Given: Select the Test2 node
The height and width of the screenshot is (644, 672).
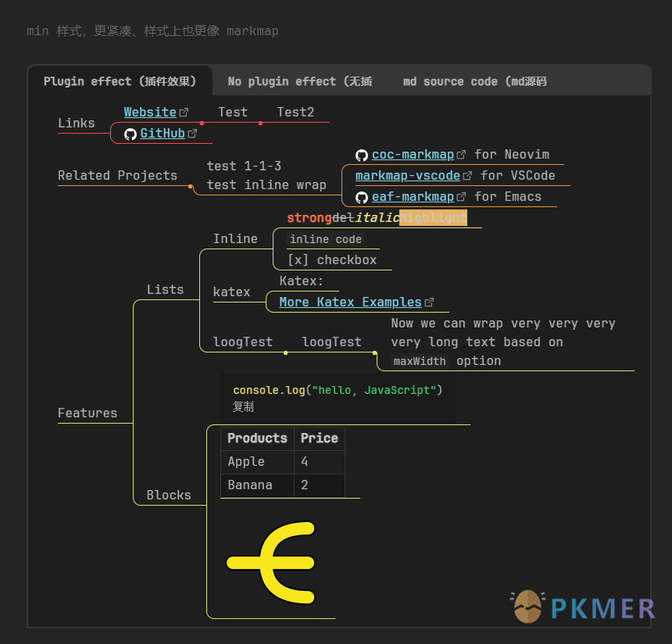Looking at the screenshot, I should (x=295, y=113).
